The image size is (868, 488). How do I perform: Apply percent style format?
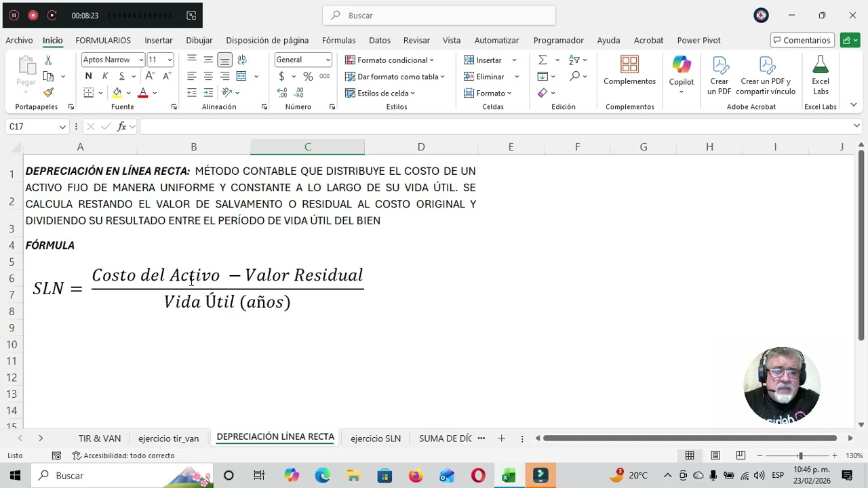(x=308, y=77)
